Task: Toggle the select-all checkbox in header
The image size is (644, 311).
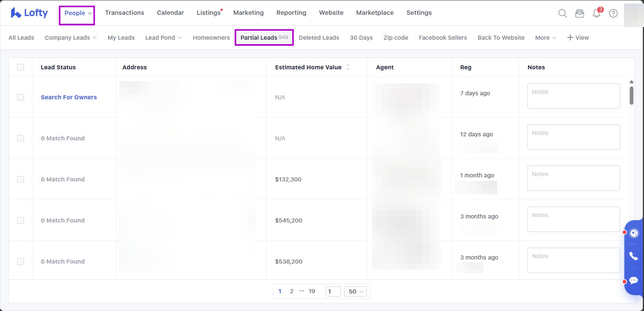Action: (x=21, y=67)
